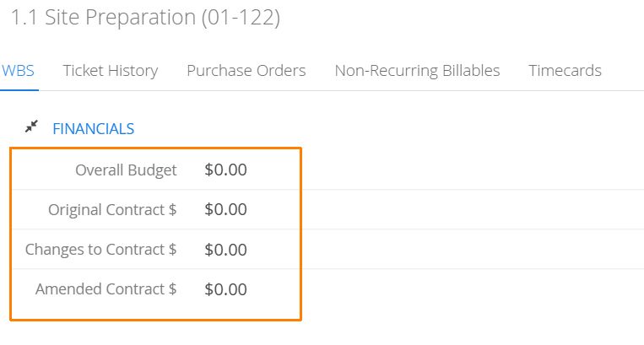Switch to Ticket History tab

(111, 71)
